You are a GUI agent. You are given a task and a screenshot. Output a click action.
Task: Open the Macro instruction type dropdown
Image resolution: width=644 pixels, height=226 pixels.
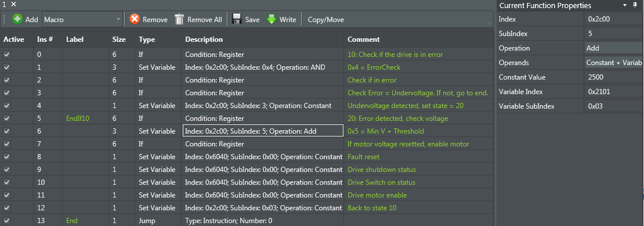tap(82, 19)
